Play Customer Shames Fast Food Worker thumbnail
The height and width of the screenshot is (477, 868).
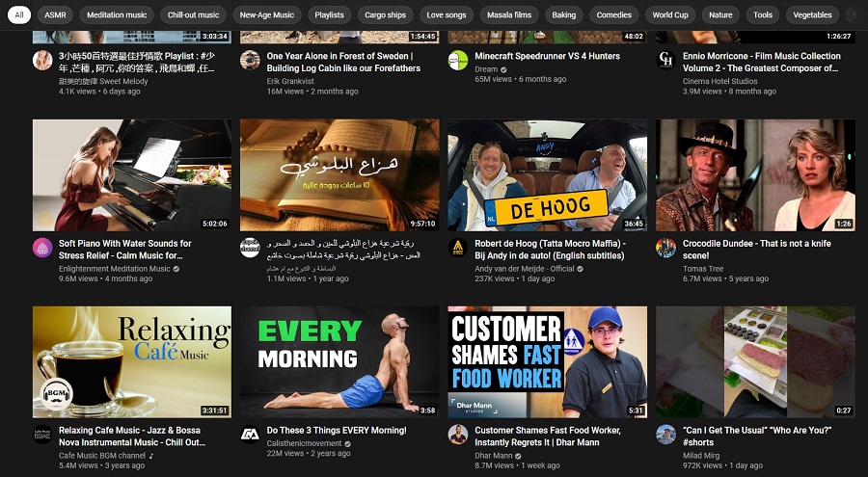tap(548, 362)
